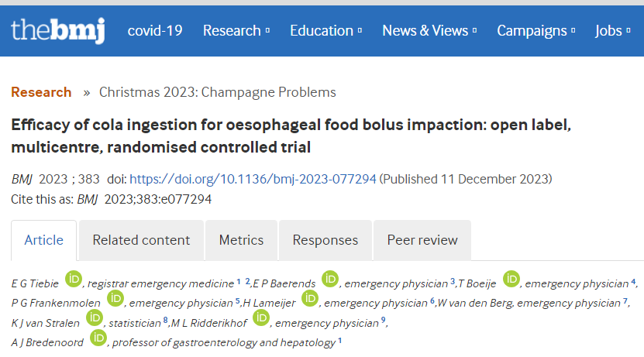The height and width of the screenshot is (357, 644).
Task: Open M L Ridderikhof's ORCID icon
Action: click(x=261, y=318)
